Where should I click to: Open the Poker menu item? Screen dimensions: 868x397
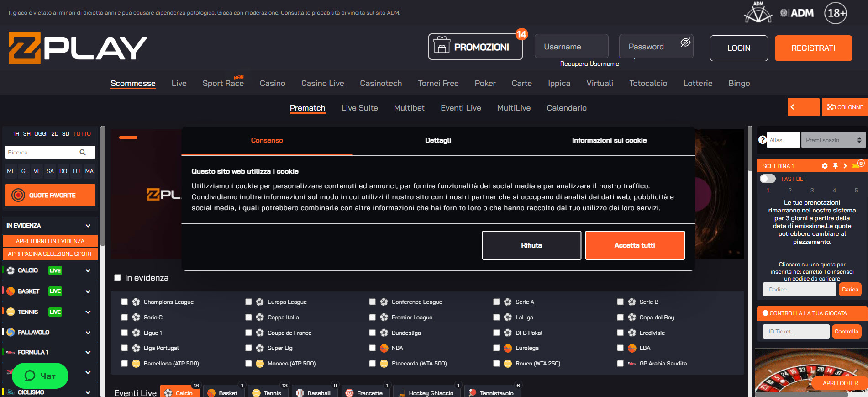click(x=485, y=83)
